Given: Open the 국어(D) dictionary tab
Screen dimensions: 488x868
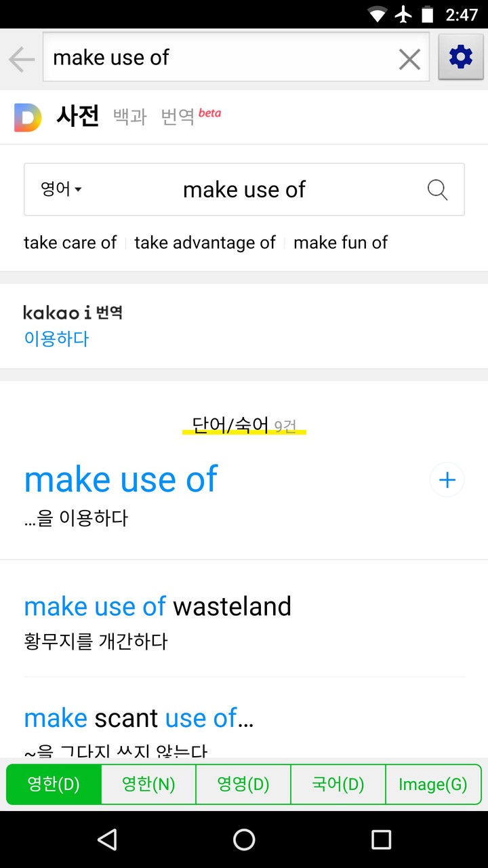Looking at the screenshot, I should [338, 784].
